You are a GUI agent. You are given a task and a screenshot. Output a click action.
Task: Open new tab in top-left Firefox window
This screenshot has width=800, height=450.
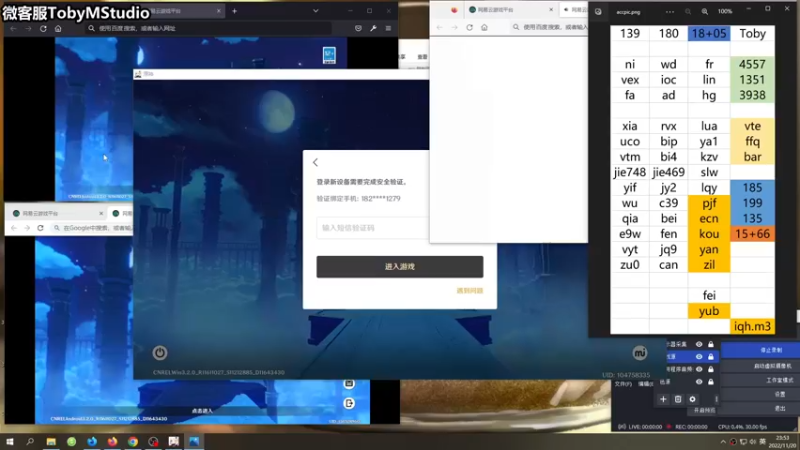(234, 11)
